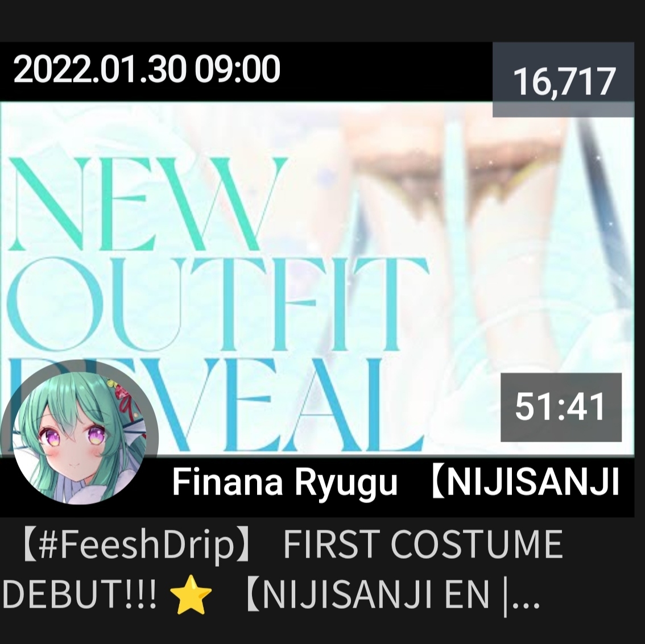Click the black channel name bar
This screenshot has width=645, height=644.
317,487
